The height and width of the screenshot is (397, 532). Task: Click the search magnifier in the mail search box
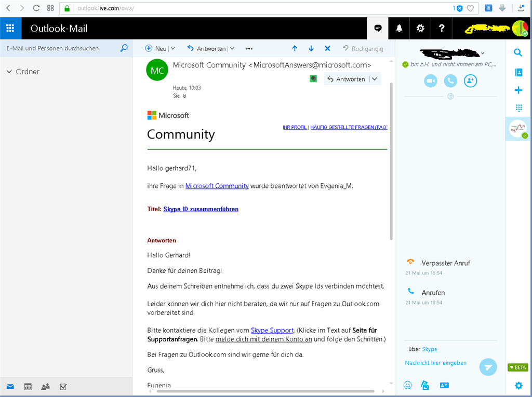click(x=124, y=48)
